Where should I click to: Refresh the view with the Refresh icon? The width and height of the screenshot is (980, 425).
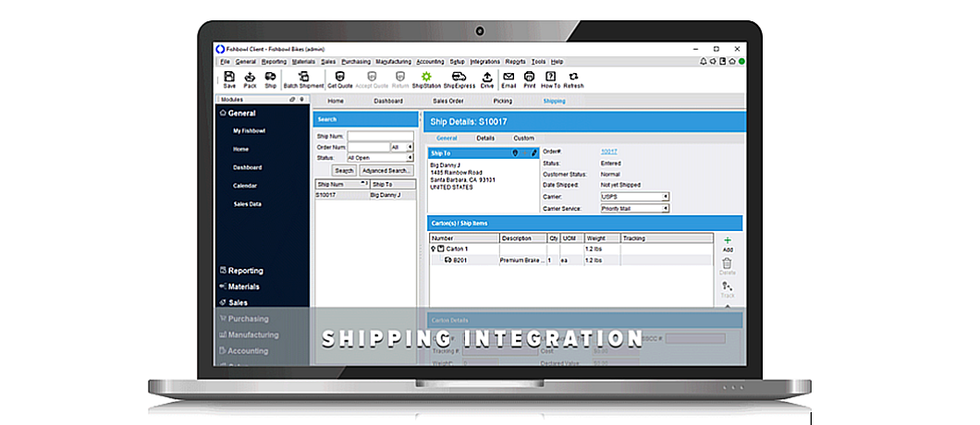click(574, 78)
